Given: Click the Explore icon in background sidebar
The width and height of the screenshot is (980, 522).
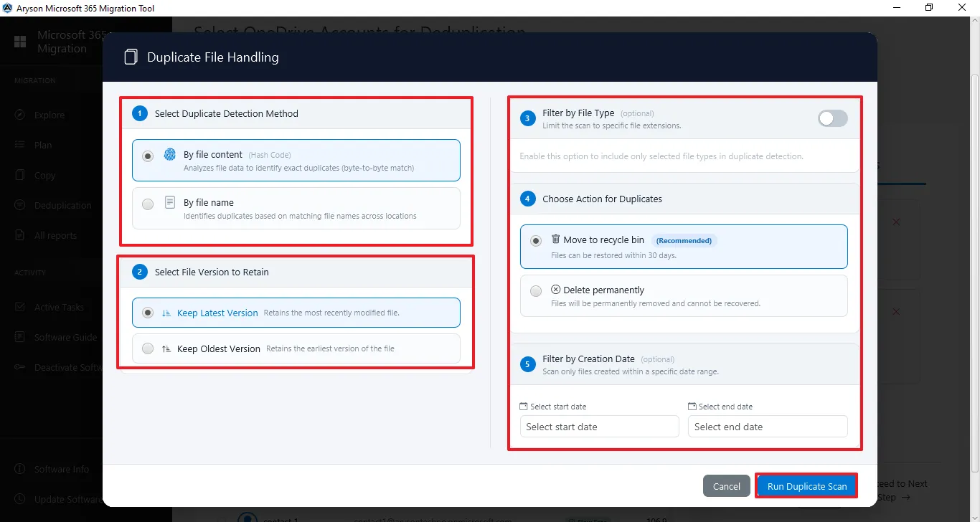Looking at the screenshot, I should pyautogui.click(x=20, y=115).
